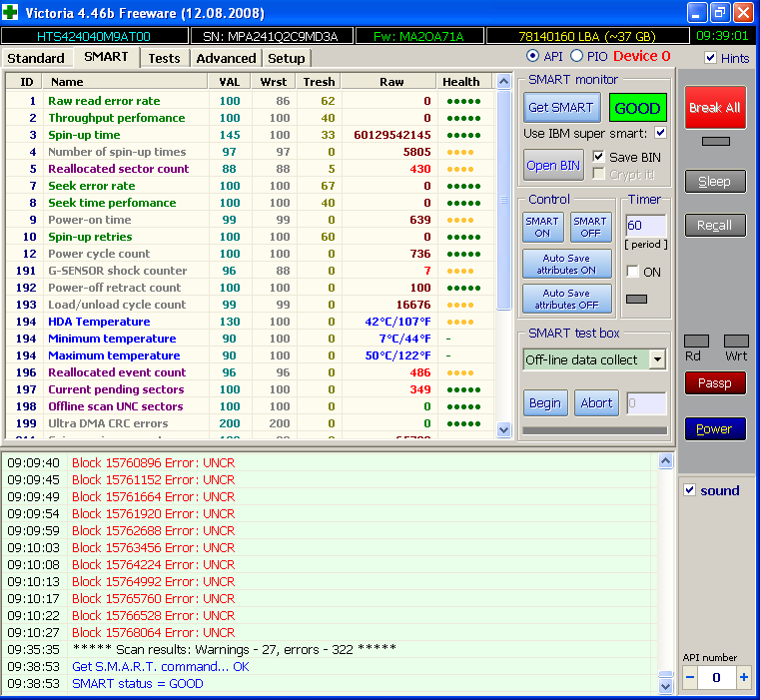Click the GOOD status indicator
This screenshot has height=700, width=760.
coord(637,108)
